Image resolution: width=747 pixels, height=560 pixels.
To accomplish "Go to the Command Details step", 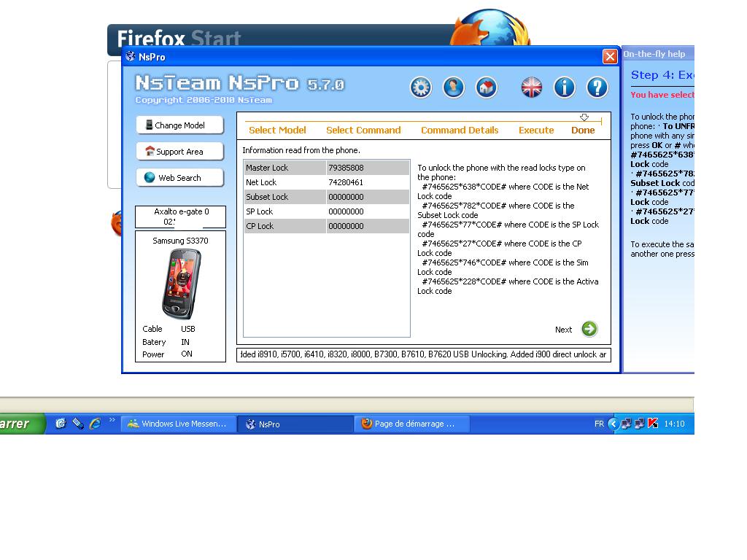I will [x=460, y=130].
